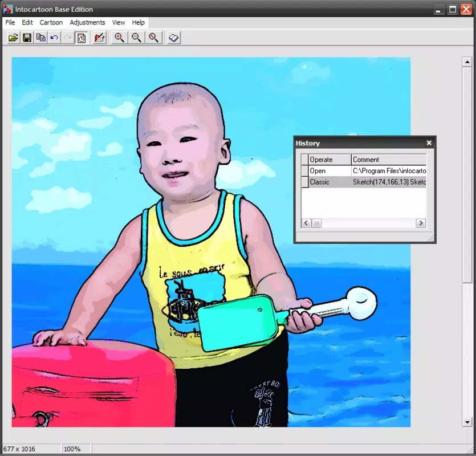Viewport: 476px width, 456px height.
Task: Close the History panel
Action: click(429, 143)
